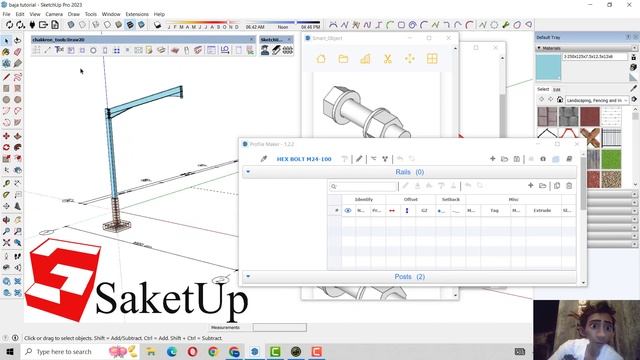This screenshot has width=640, height=360.
Task: Select the Rotate tool
Action: pos(6,147)
